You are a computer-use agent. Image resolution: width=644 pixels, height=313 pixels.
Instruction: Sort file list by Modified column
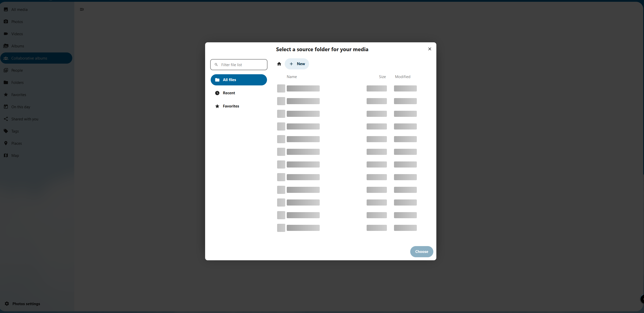pyautogui.click(x=402, y=77)
